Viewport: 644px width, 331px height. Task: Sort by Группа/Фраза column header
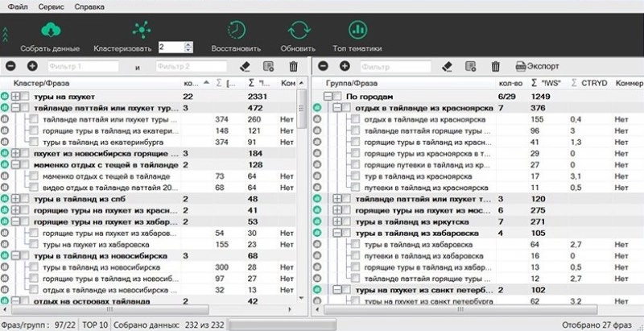[352, 84]
